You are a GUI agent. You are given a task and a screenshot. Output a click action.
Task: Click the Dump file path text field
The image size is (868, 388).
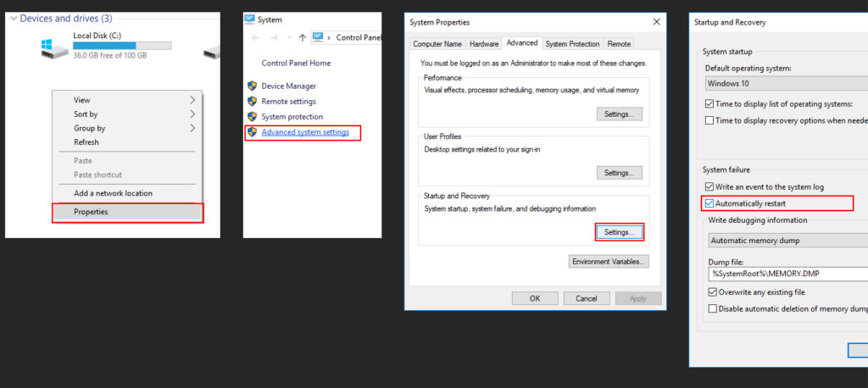coord(787,274)
